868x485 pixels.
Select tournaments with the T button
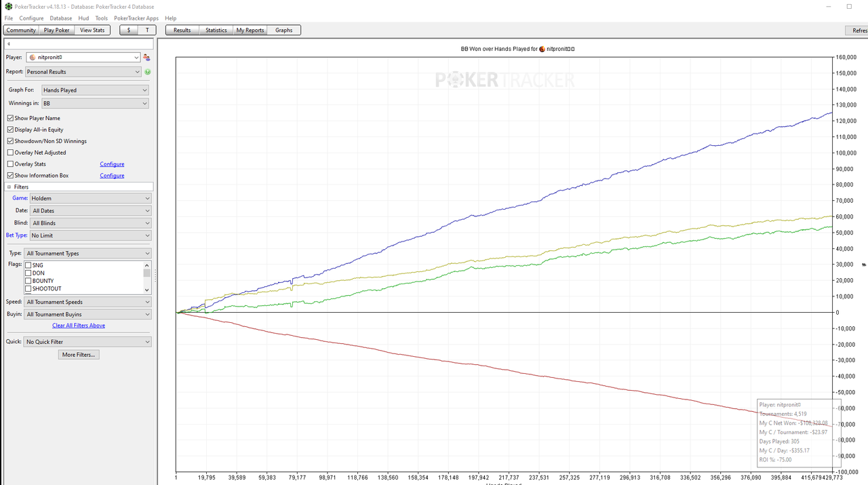point(147,30)
